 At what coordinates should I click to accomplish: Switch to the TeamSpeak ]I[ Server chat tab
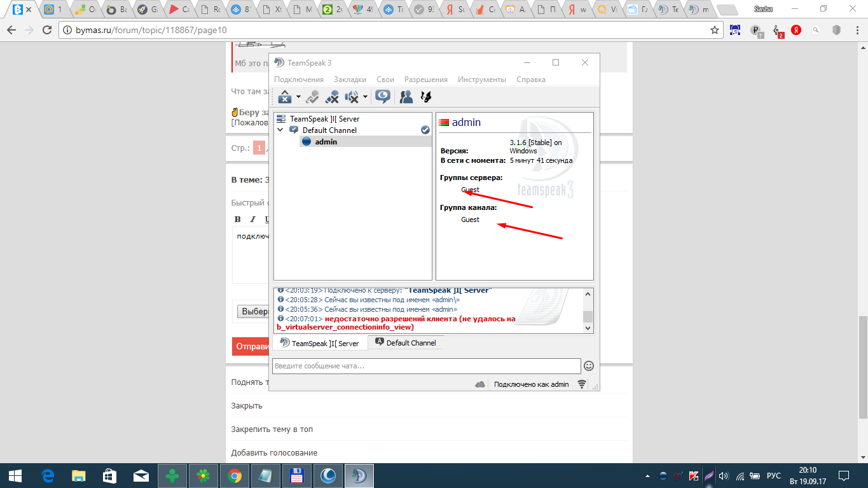[x=319, y=343]
